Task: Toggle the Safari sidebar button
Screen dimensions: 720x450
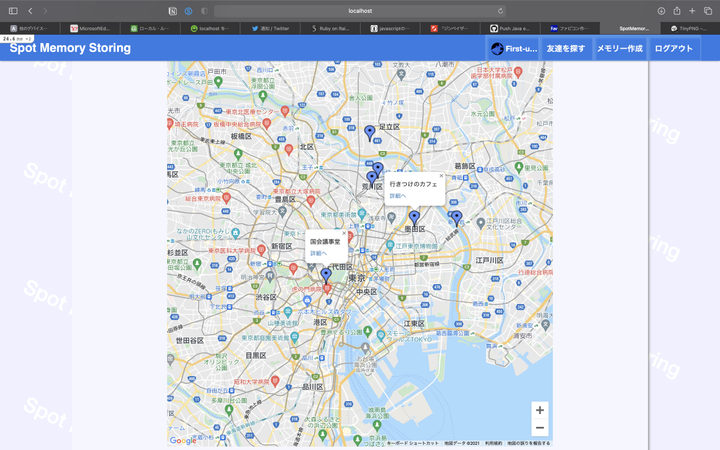Action: pyautogui.click(x=13, y=11)
